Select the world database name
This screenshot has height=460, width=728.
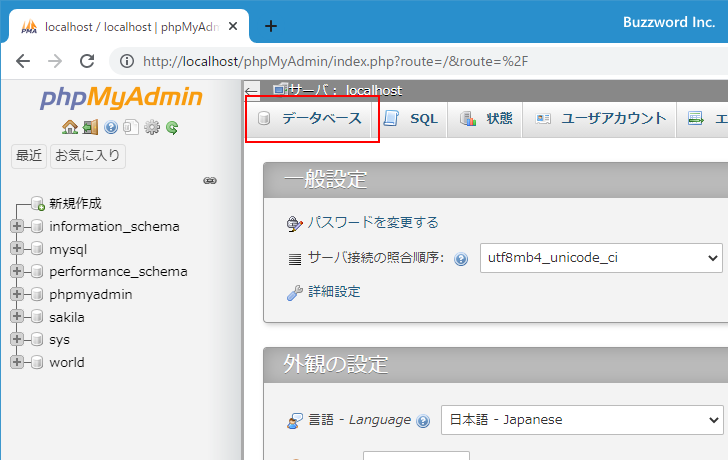pos(67,363)
